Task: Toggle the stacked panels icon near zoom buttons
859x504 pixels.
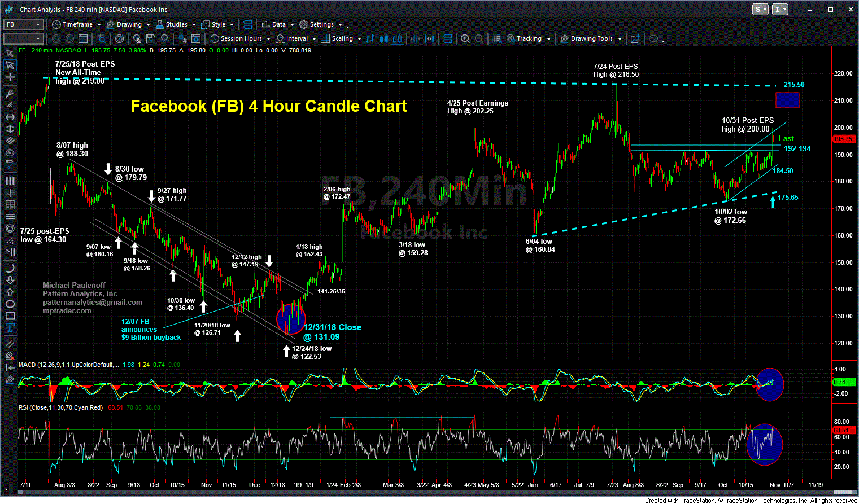Action: [x=447, y=38]
